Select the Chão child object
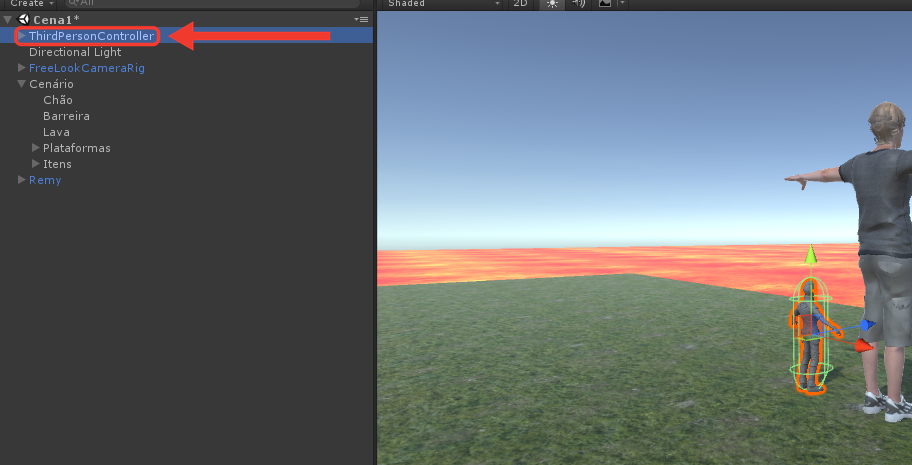 click(58, 100)
